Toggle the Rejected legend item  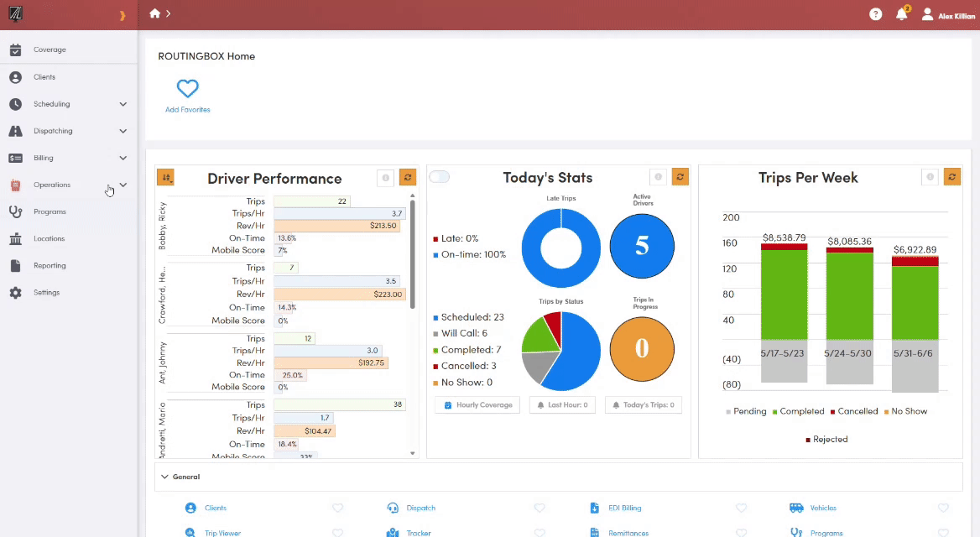coord(826,440)
